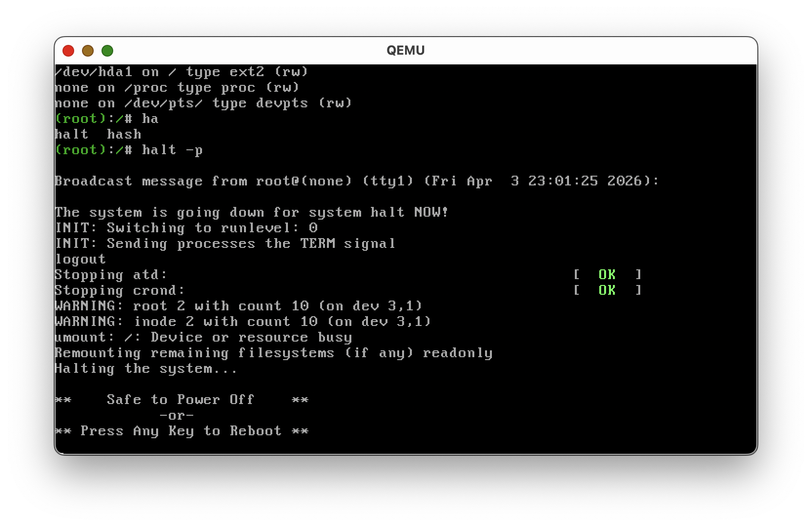Screen dimensions: 812x527
Task: Click the '/dev/hda1 on / type ext2' line
Action: (182, 72)
